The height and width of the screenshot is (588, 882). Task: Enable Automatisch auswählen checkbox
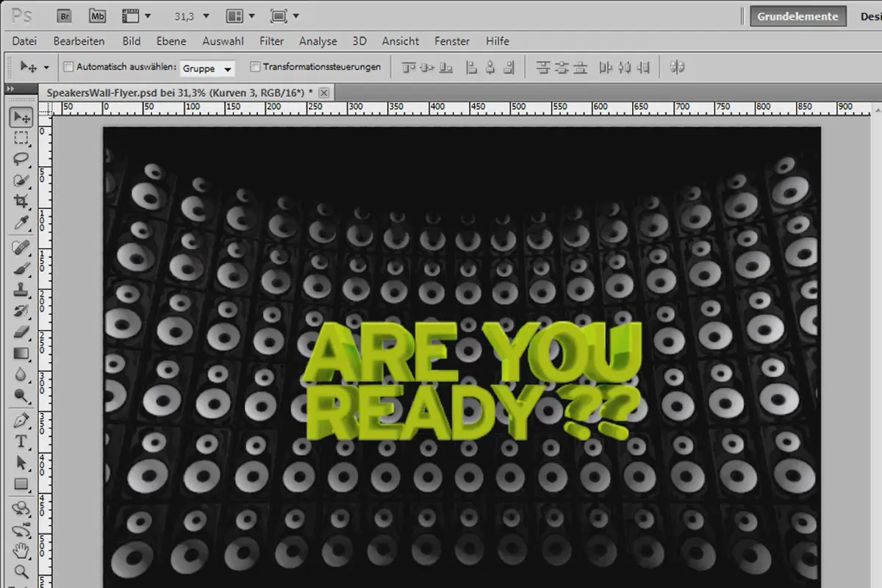pos(69,67)
